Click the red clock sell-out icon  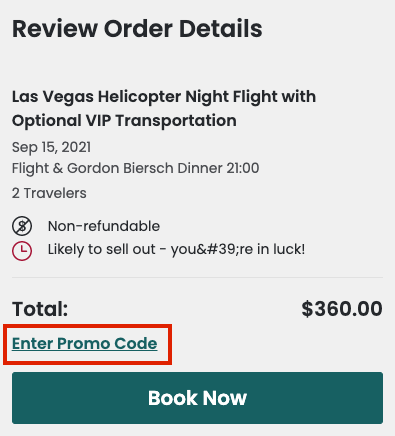click(22, 250)
